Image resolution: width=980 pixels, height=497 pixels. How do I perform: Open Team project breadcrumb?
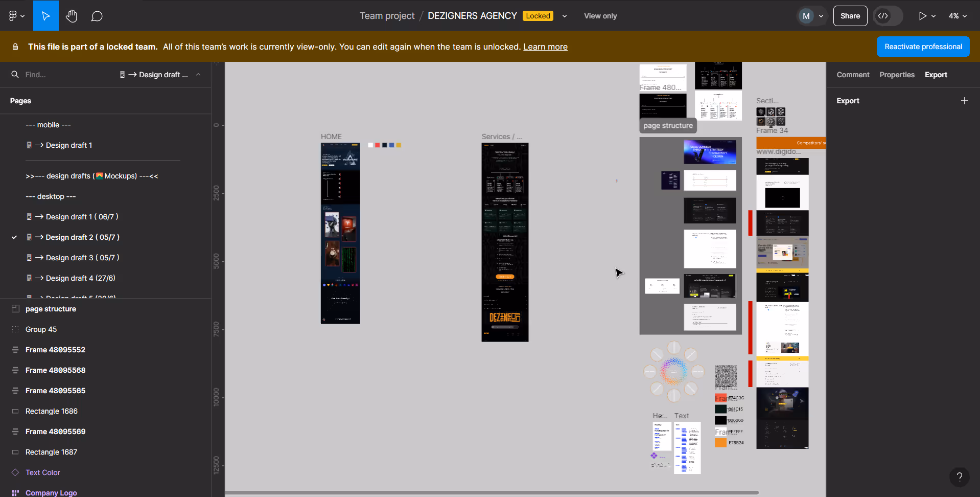click(x=387, y=16)
